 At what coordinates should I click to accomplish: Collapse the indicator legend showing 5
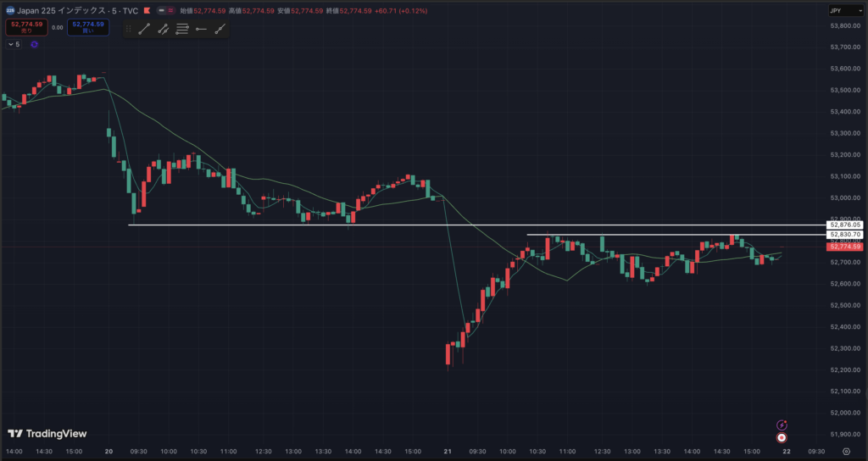[13, 45]
